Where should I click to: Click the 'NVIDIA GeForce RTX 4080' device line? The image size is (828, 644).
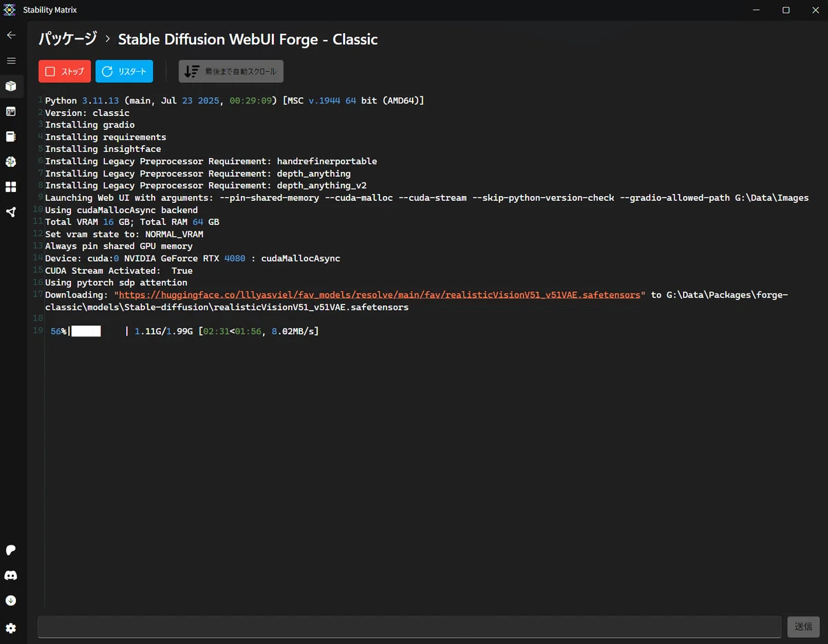click(x=193, y=258)
